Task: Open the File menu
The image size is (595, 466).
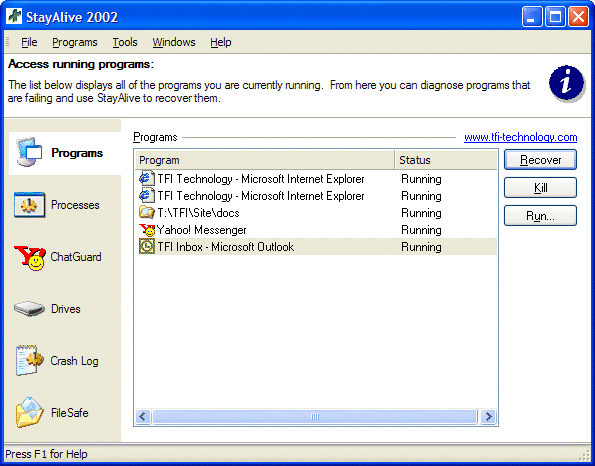Action: coord(29,42)
